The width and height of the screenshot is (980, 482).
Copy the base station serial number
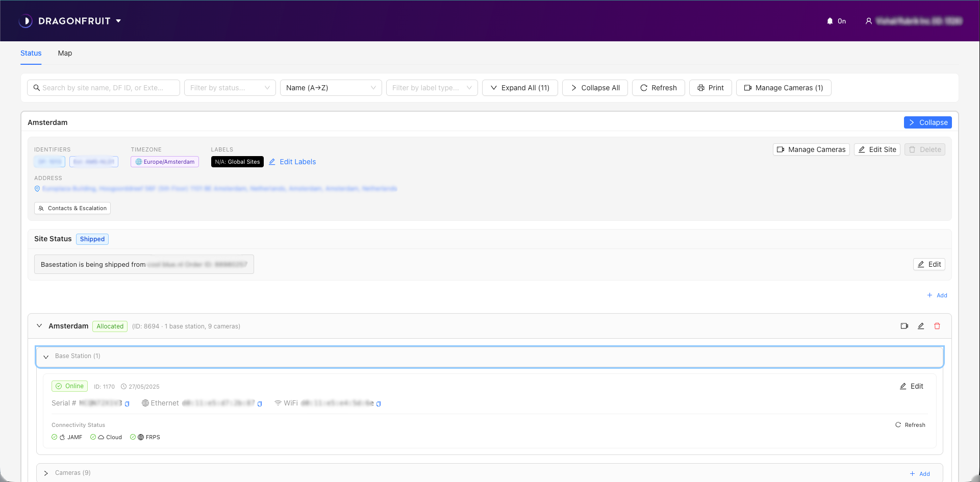point(127,404)
